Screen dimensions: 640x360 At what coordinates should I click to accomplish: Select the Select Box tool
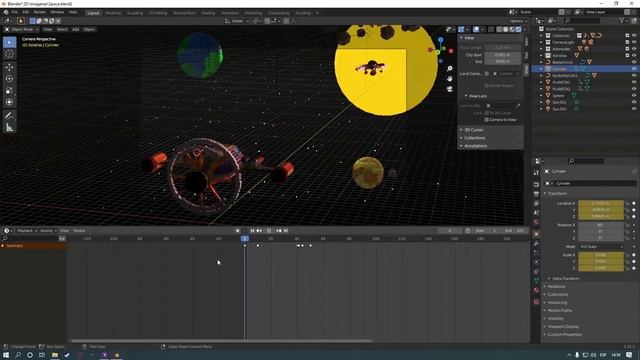pos(9,42)
